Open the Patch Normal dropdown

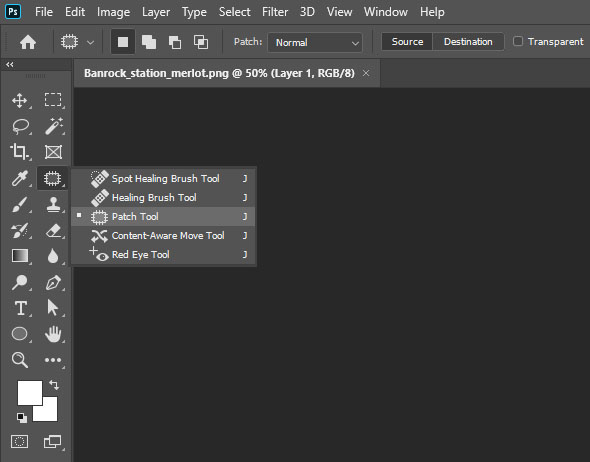(315, 43)
